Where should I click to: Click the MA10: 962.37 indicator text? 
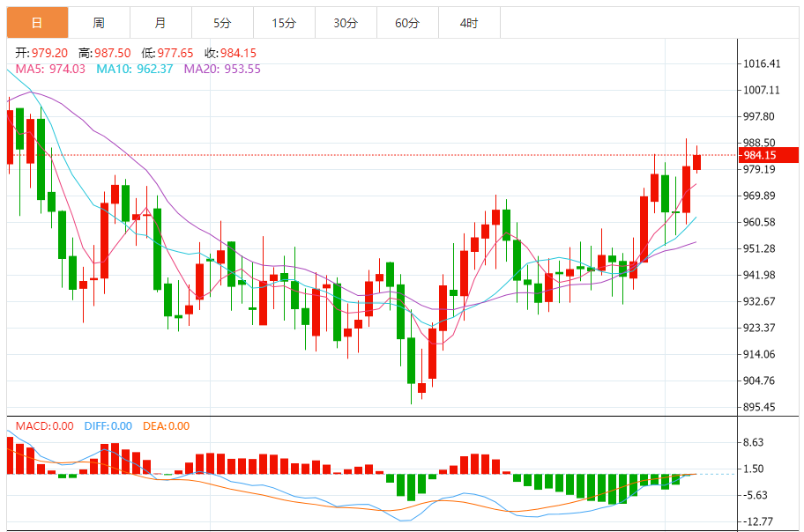[135, 70]
